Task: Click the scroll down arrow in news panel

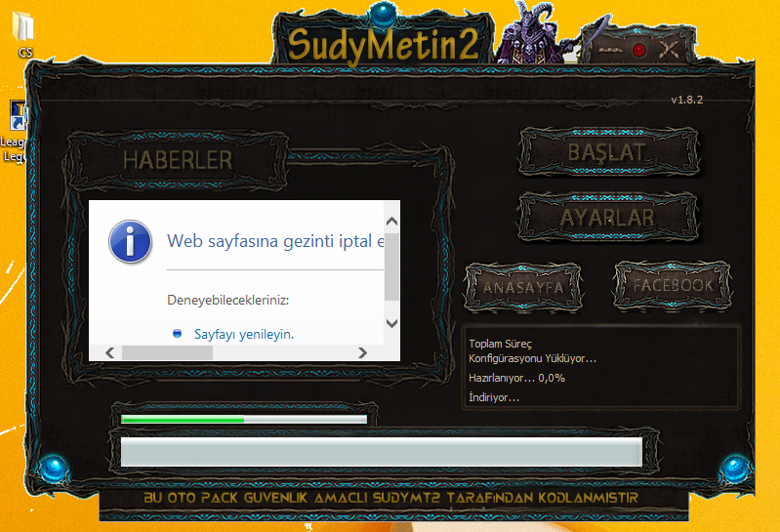Action: point(392,323)
